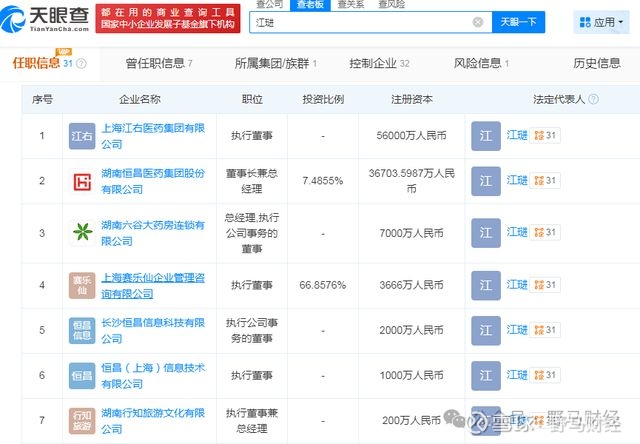Open 上海江右医药集团有限公司 company link
The image size is (640, 444).
click(x=153, y=136)
